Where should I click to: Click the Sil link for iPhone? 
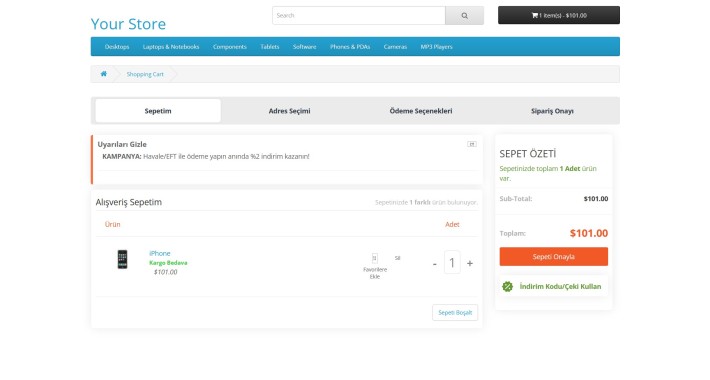[x=398, y=258]
